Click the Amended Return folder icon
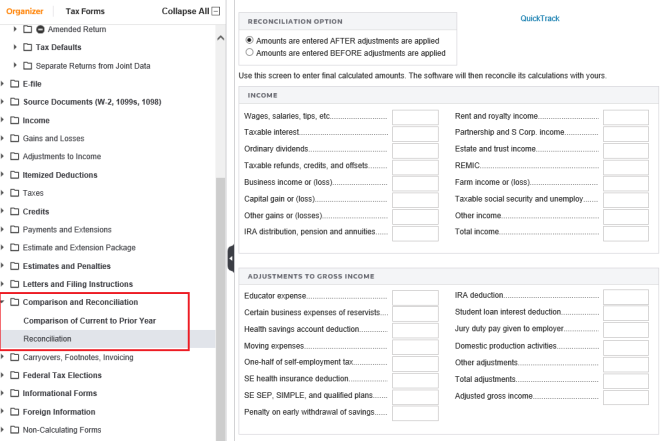Viewport: 663px width, 441px height. [x=27, y=30]
